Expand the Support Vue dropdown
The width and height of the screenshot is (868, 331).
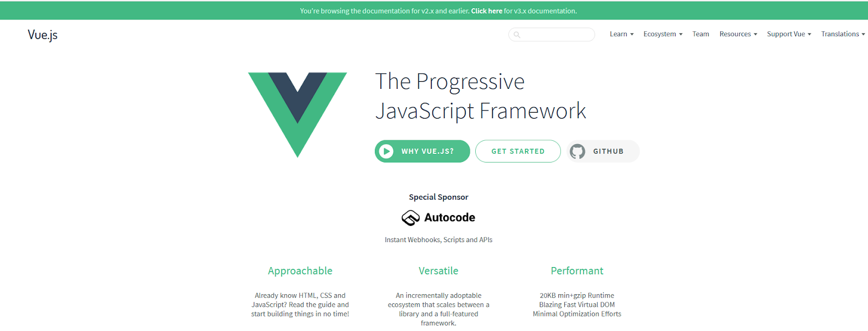pyautogui.click(x=789, y=34)
